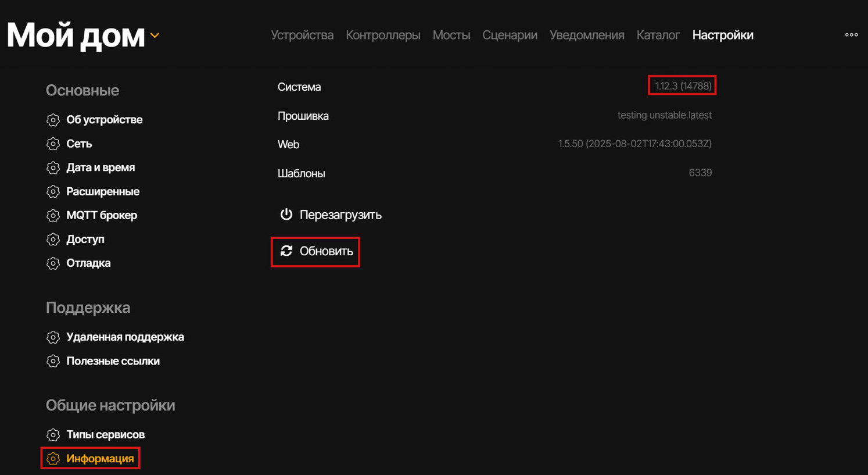Open the Доступ settings page
This screenshot has width=868, height=475.
[x=85, y=239]
